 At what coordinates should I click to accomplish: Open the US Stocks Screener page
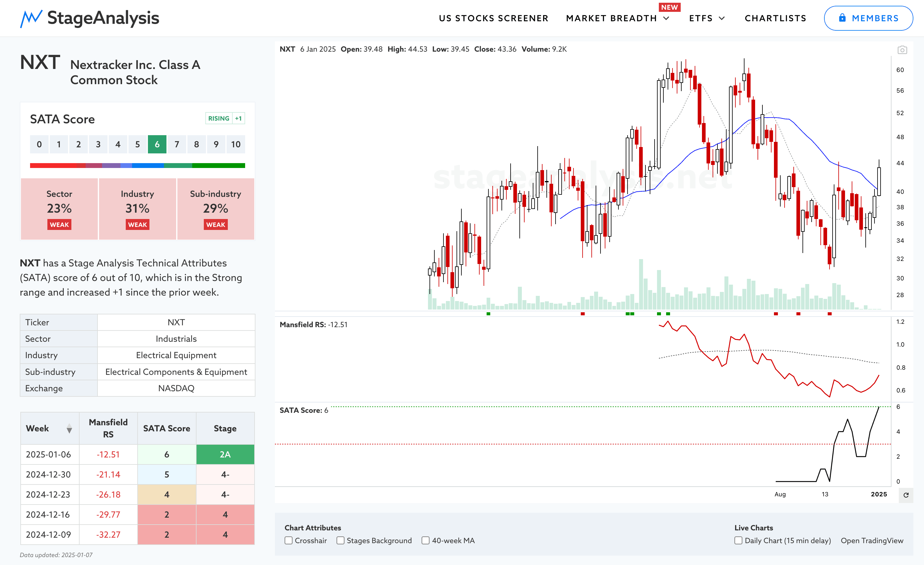[494, 18]
